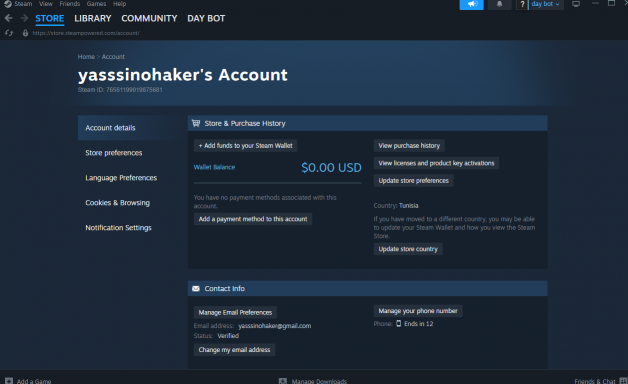This screenshot has width=628, height=384.
Task: Click the Add a Game label
Action: point(34,381)
